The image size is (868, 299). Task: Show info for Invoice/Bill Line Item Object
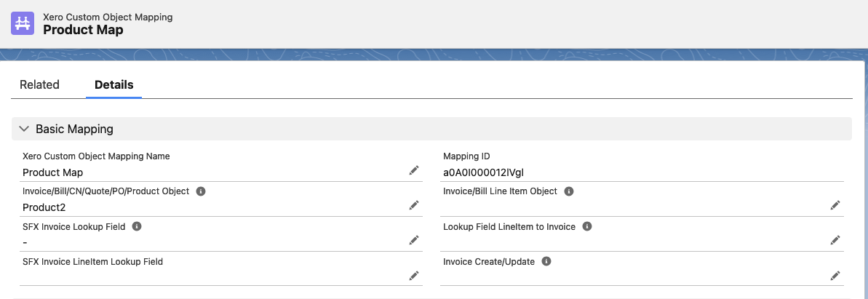(569, 191)
